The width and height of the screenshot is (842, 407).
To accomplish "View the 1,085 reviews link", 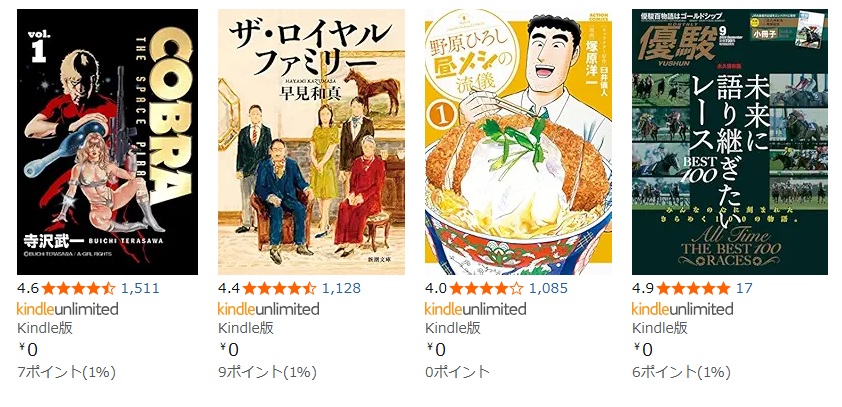I will pos(548,288).
